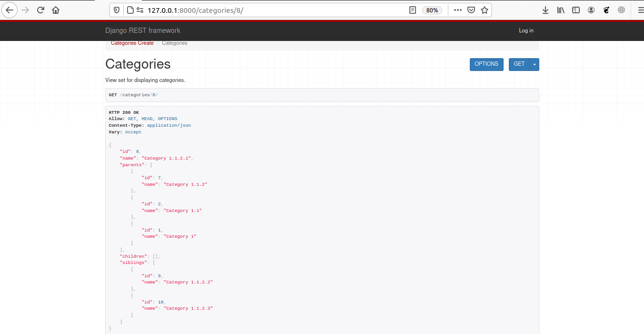This screenshot has width=644, height=334.
Task: Click the forward navigation arrow
Action: [25, 10]
